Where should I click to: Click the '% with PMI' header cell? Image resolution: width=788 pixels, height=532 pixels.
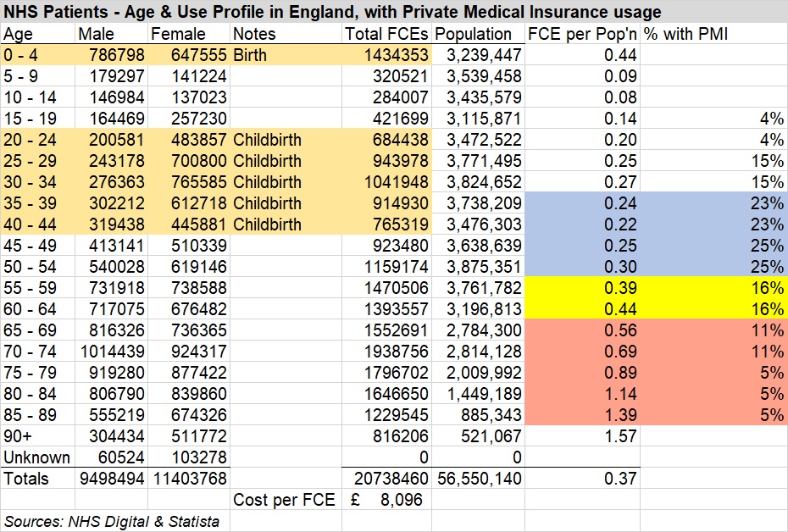tap(687, 34)
